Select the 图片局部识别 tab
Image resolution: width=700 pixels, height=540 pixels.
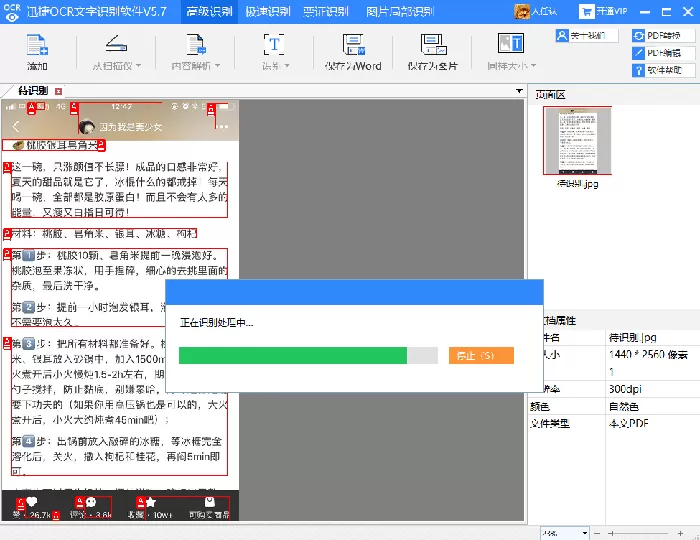400,12
